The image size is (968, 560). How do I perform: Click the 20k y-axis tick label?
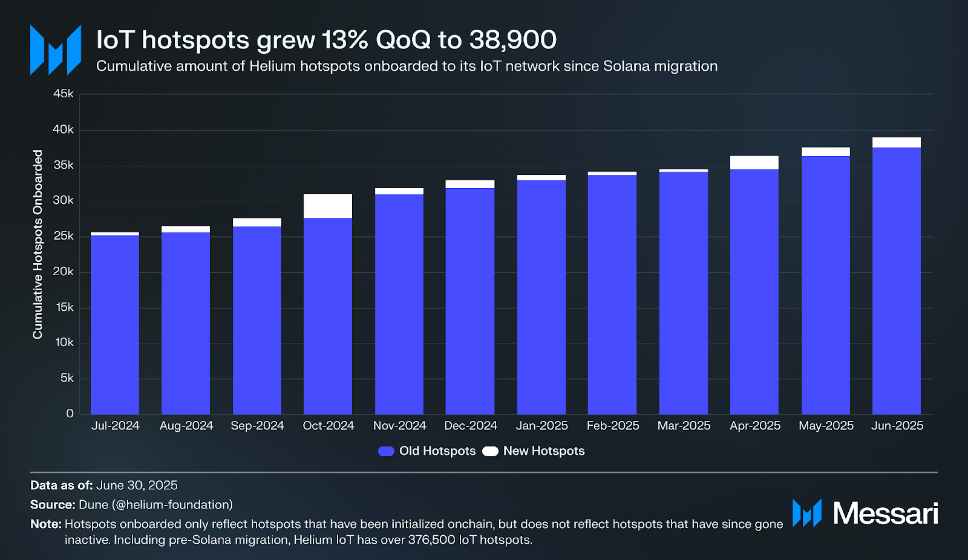pyautogui.click(x=64, y=272)
